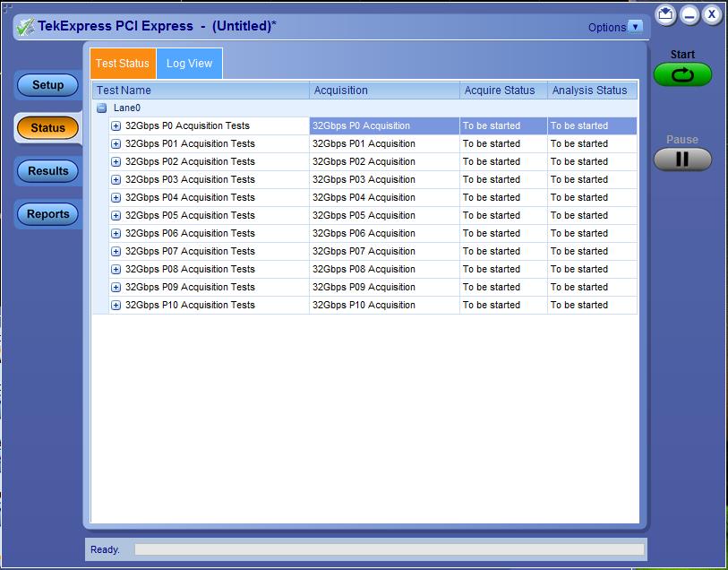The image size is (728, 570).
Task: Open the Options dropdown arrow
Action: click(x=635, y=27)
